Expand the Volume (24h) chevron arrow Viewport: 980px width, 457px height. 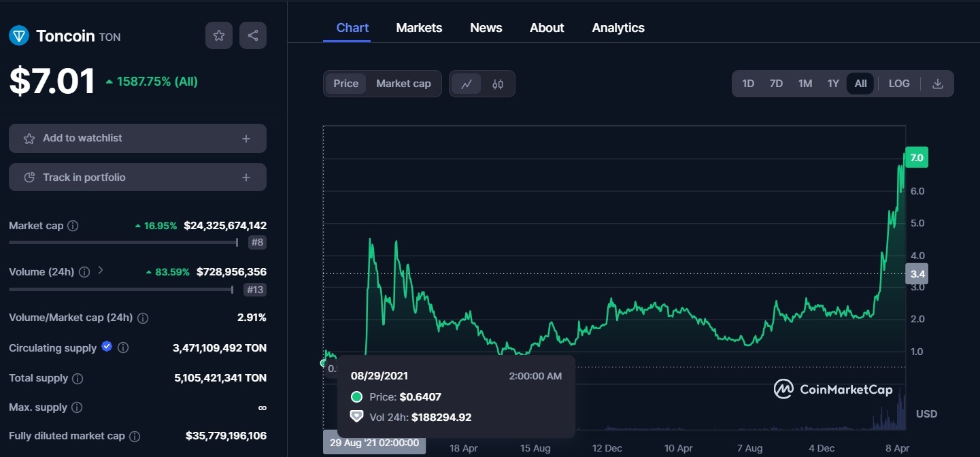click(101, 271)
